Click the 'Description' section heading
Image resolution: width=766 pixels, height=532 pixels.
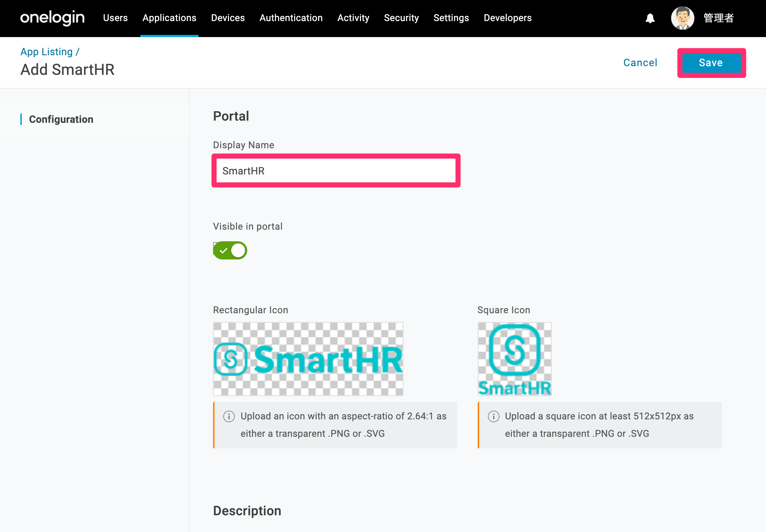[247, 511]
